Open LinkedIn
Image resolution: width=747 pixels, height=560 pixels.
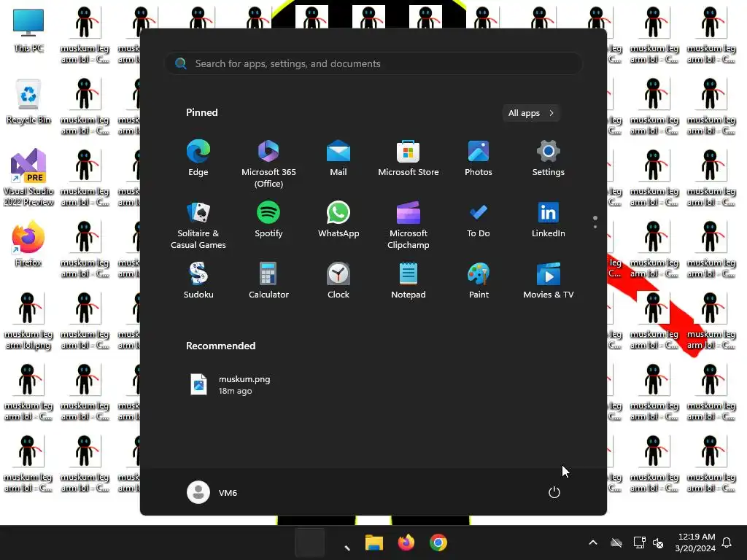click(x=549, y=219)
